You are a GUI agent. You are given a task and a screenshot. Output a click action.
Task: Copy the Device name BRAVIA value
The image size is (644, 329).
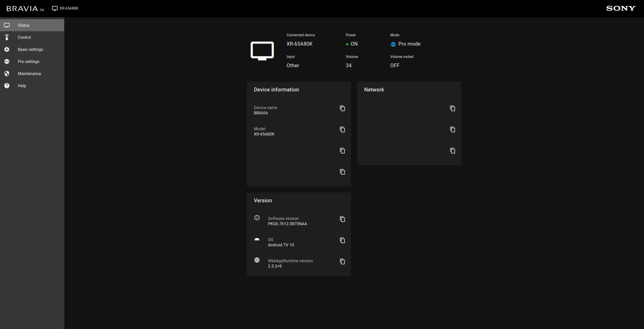[x=342, y=108]
